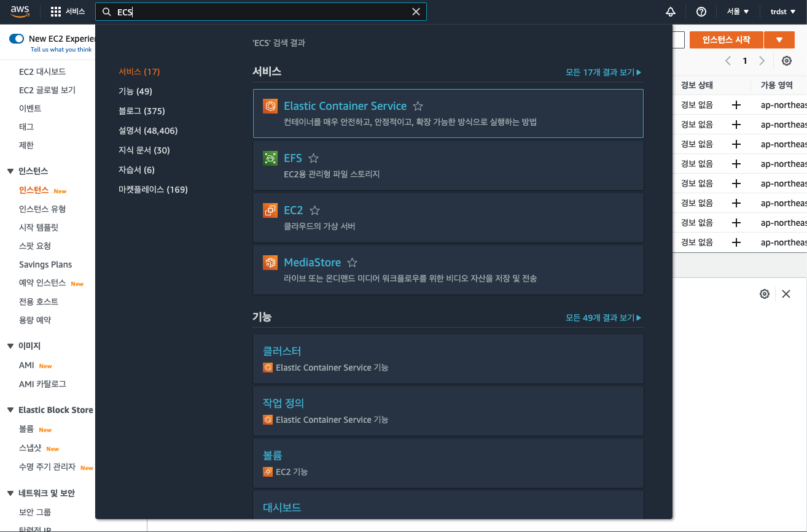807x532 pixels.
Task: Open 태그 in sidebar
Action: (26, 127)
